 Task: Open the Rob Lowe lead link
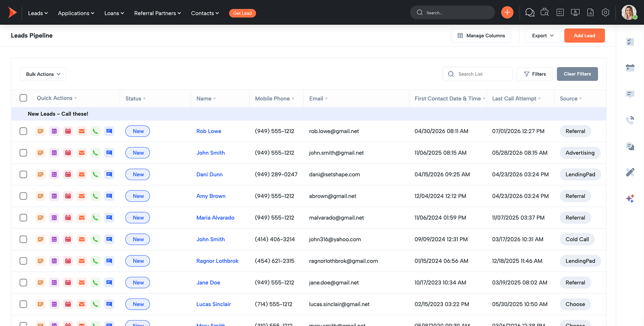tap(209, 131)
